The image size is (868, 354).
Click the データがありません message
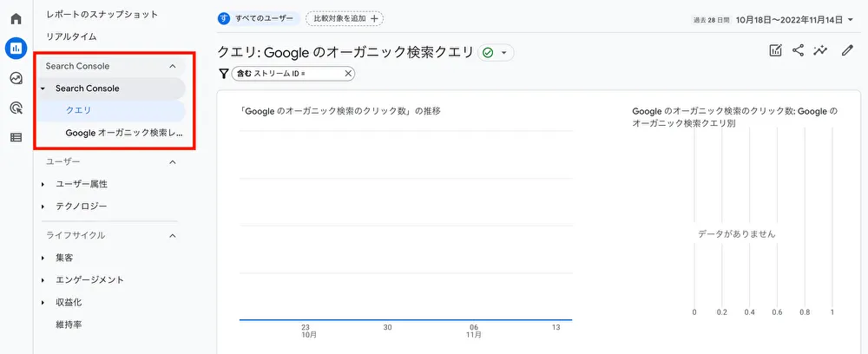point(736,234)
